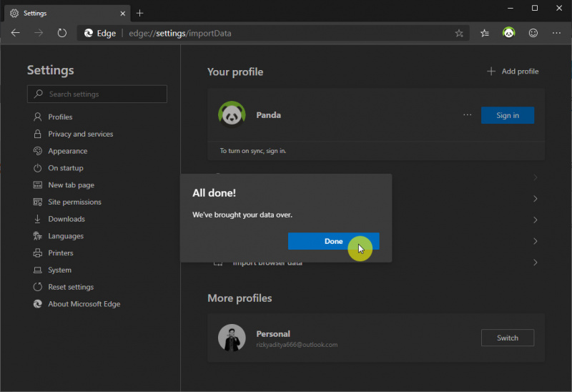
Task: Click the Personal profile photo
Action: 232,338
